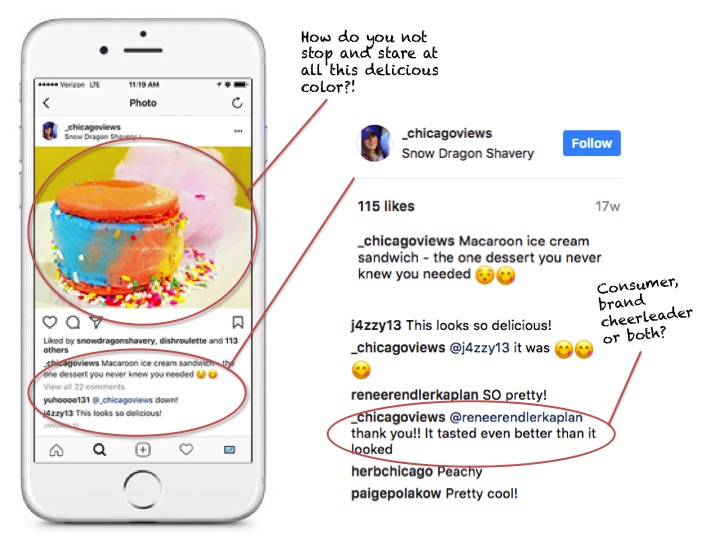
Task: Open the macaroon ice cream sandwich photo
Action: coord(143,227)
